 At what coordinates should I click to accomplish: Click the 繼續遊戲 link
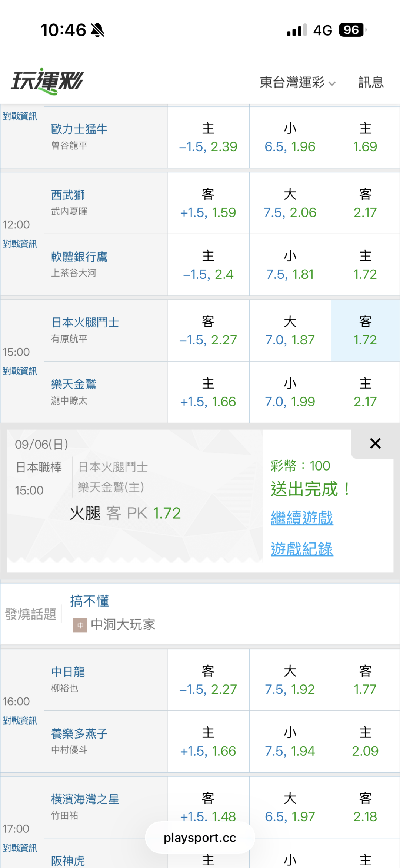pyautogui.click(x=302, y=518)
